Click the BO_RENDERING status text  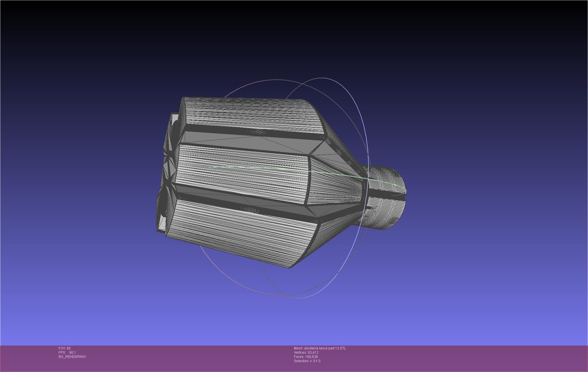72,357
